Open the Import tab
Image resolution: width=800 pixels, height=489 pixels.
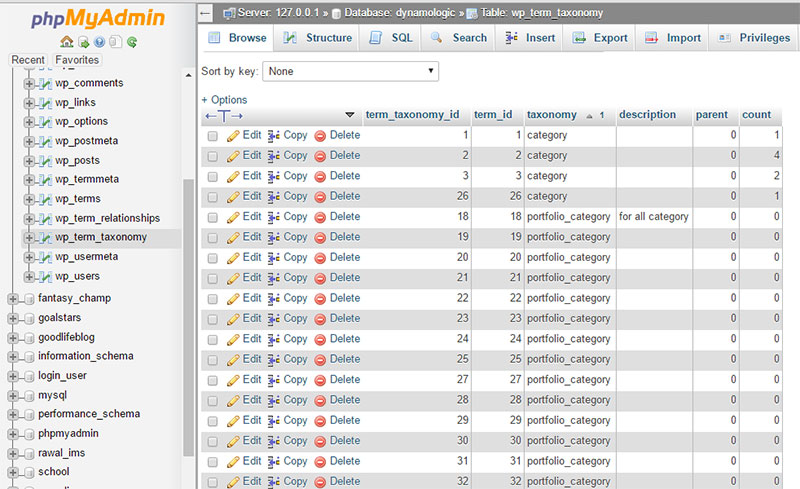coord(672,38)
